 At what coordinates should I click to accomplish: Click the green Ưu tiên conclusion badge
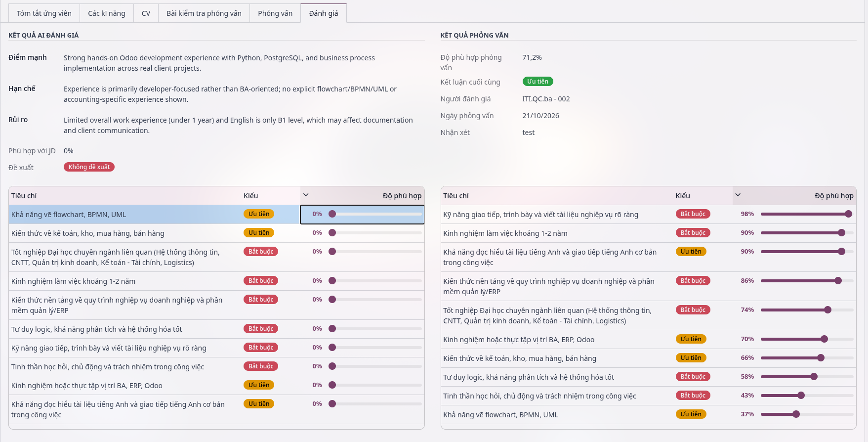(537, 82)
